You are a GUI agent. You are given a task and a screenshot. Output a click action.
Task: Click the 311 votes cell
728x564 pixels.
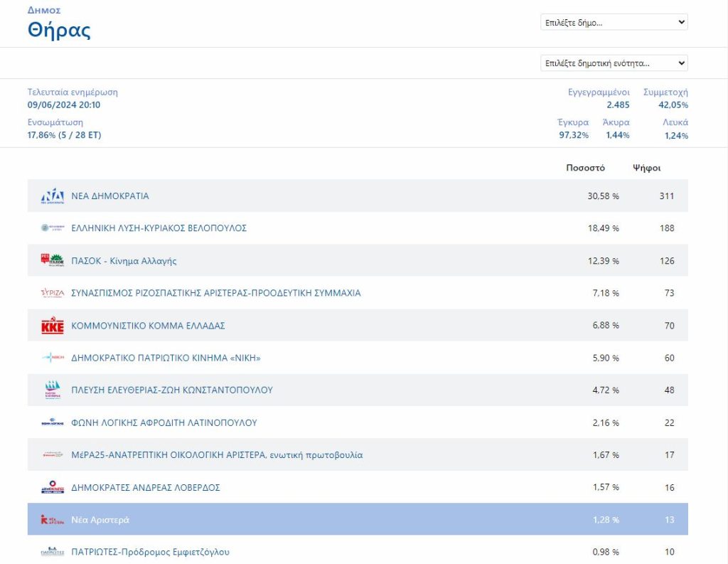(x=667, y=196)
